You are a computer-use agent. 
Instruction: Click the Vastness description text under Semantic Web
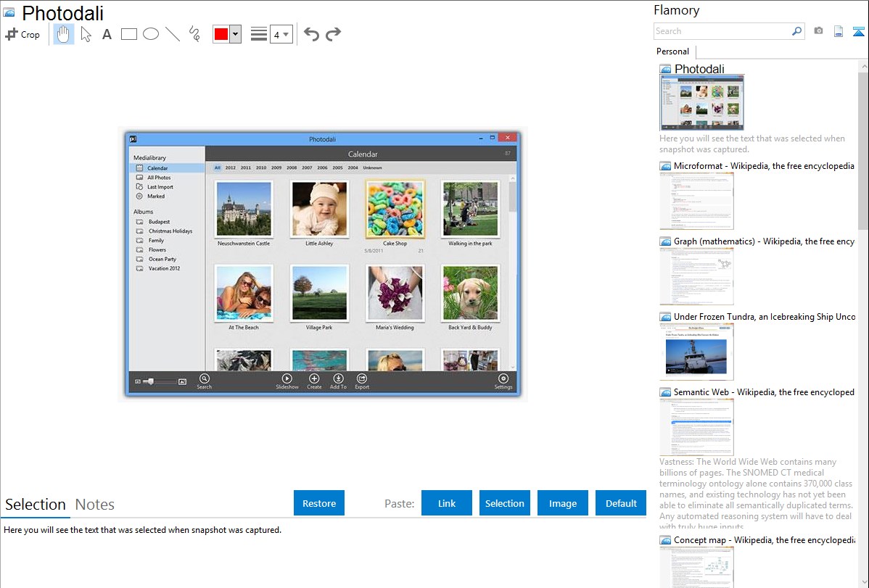[757, 494]
